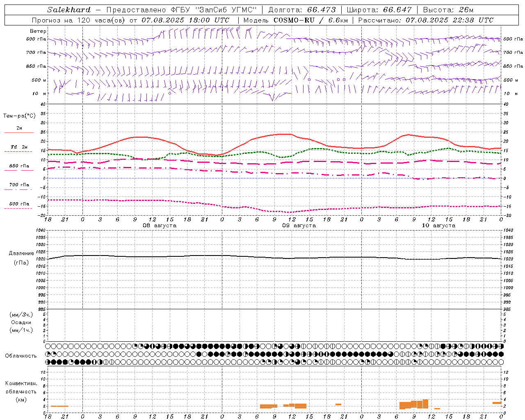
Task: Click the 985 value on the right pressure axis
Action: coord(508,309)
